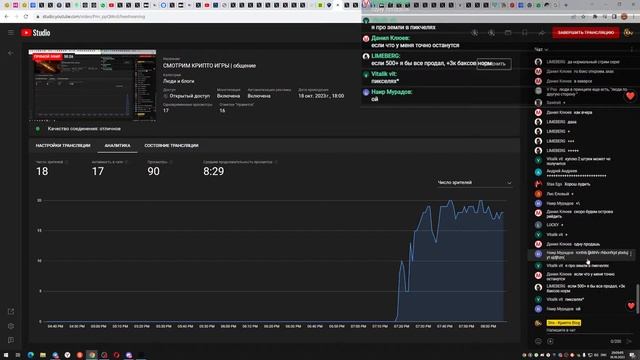Click the yellow channel name badge in chat
This screenshot has width=640, height=360.
click(x=564, y=323)
